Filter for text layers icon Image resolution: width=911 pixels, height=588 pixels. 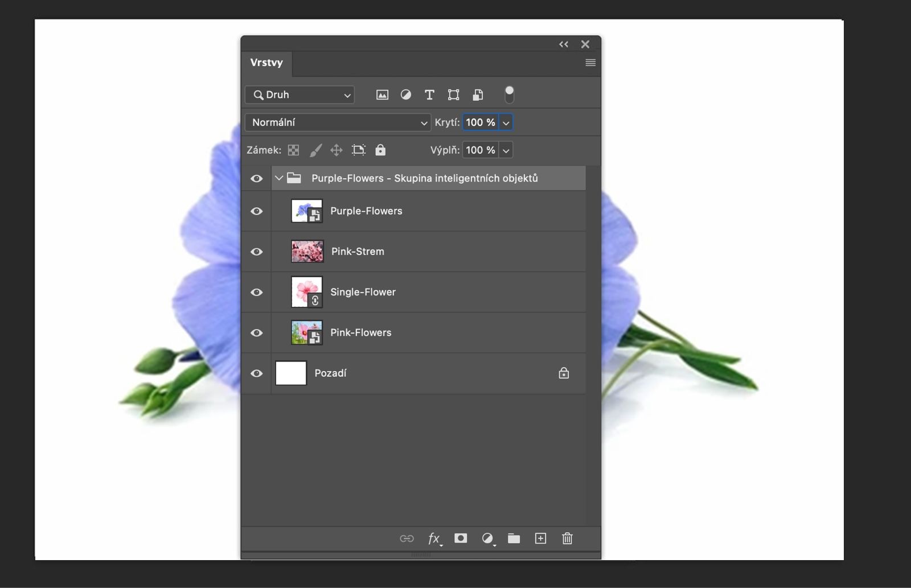click(x=429, y=95)
